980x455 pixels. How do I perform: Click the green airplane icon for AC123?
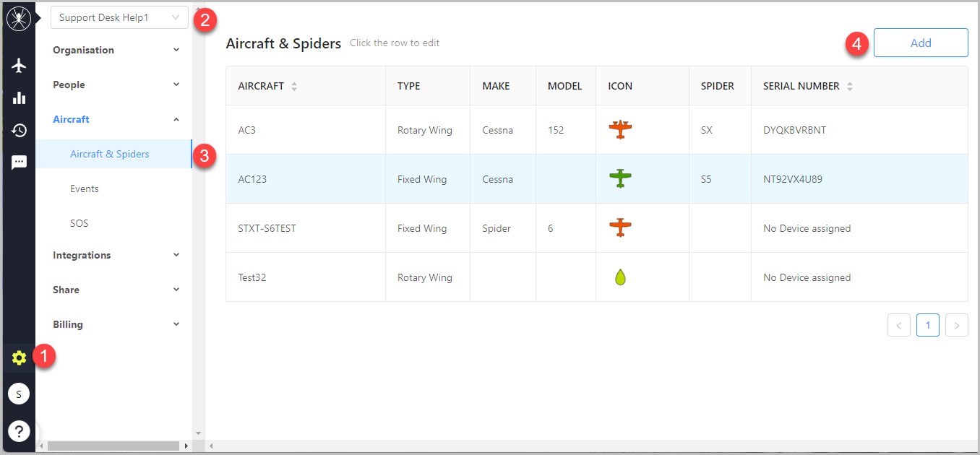pos(620,178)
